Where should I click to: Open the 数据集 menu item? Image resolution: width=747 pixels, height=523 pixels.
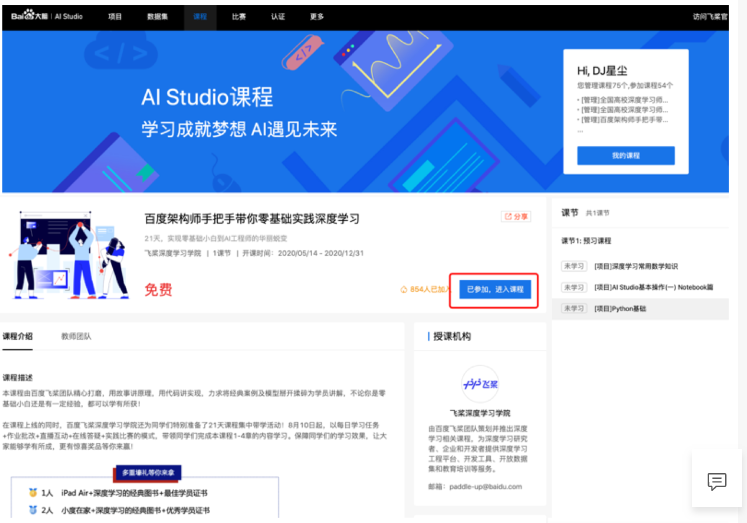157,17
